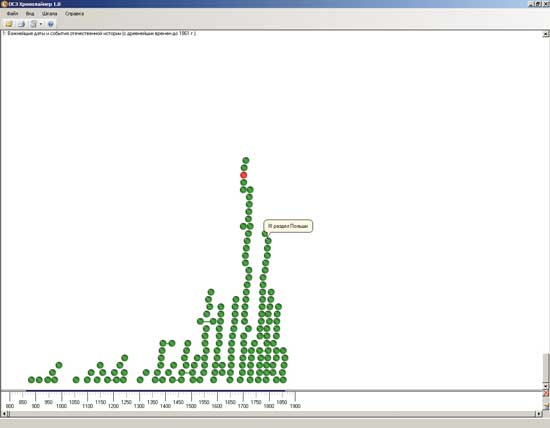Click the topmost green event dot

246,160
